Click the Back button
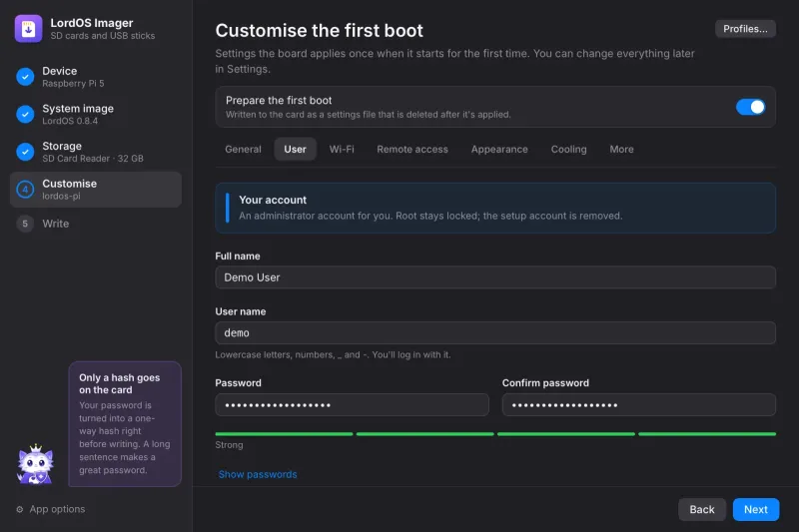799x532 pixels. [x=702, y=510]
